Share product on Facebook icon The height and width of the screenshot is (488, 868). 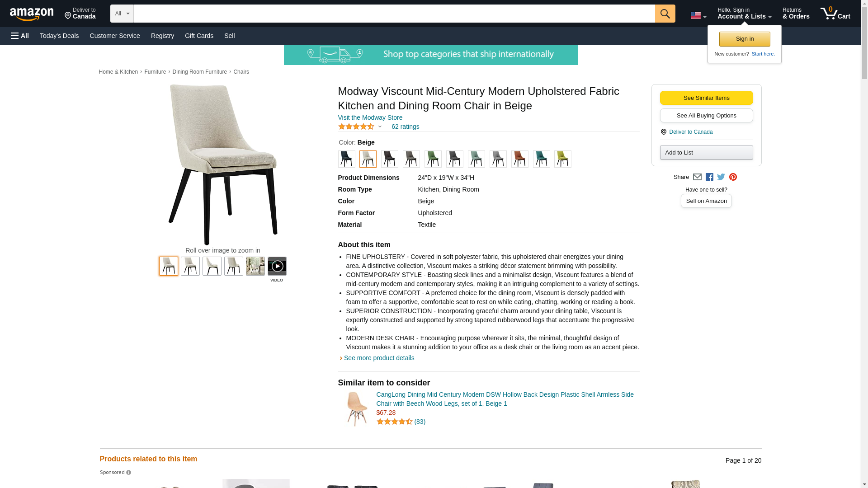tap(709, 177)
